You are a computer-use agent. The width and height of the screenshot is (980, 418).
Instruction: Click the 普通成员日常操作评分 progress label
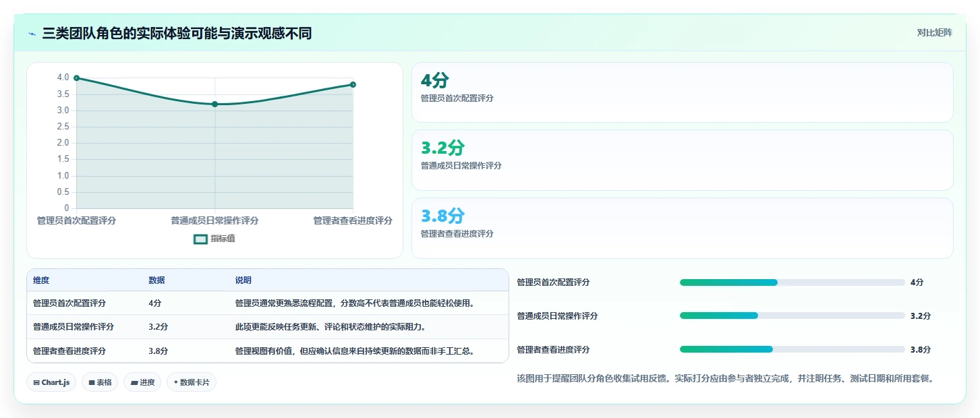pos(557,316)
